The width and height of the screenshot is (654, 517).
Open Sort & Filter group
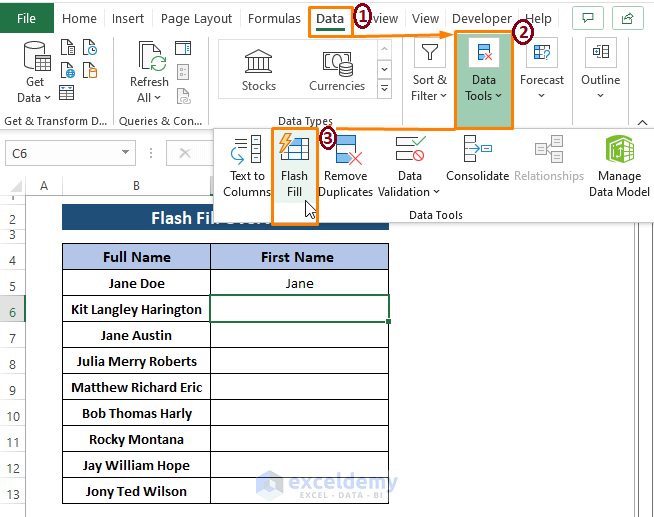coord(429,71)
